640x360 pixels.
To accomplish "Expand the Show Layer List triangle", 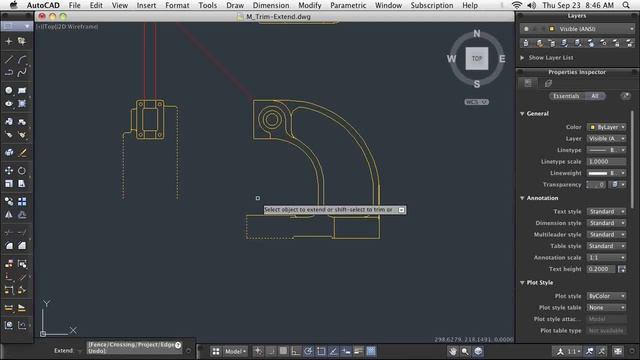I will (522, 58).
